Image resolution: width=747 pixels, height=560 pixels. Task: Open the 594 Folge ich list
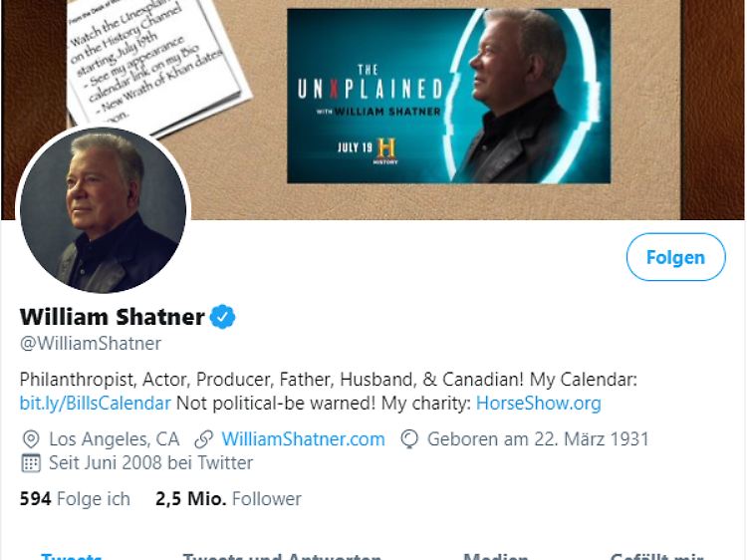coord(75,499)
